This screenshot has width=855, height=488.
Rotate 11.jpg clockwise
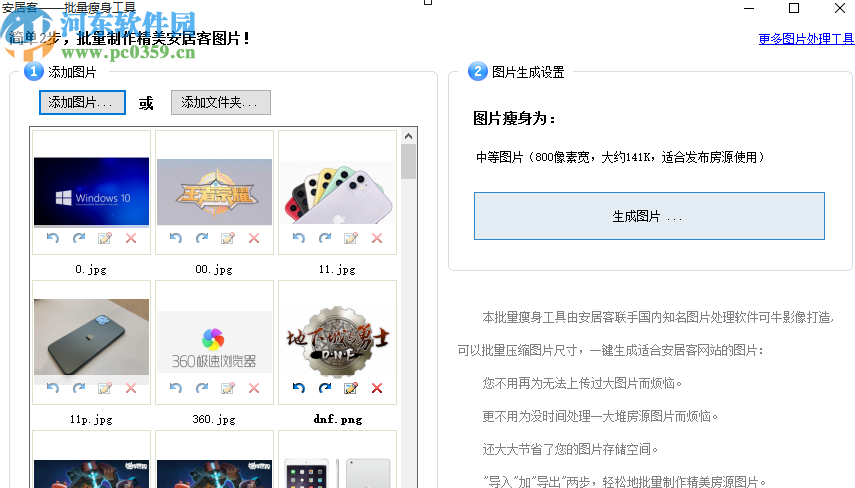point(326,238)
